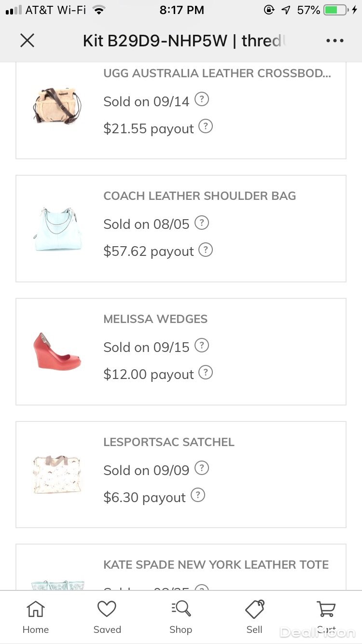Open LESPORTSAC SATCHEL item title
Viewport: 362px width, 644px height.
tap(169, 442)
